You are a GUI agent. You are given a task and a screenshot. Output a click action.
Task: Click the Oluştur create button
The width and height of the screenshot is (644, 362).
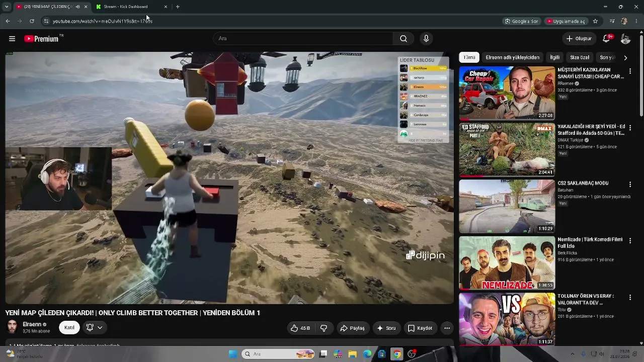pos(579,39)
